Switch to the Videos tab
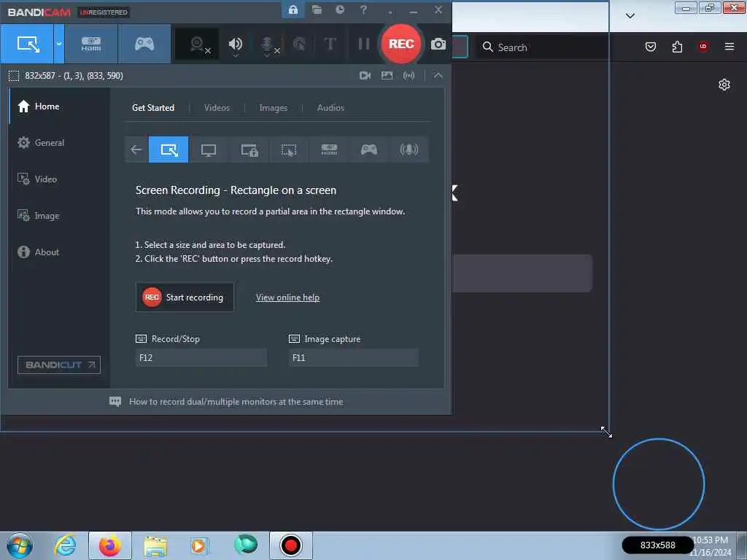 217,108
